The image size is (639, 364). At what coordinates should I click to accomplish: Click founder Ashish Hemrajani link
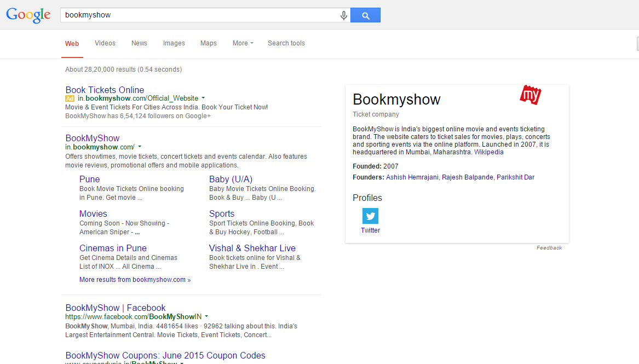tap(412, 177)
